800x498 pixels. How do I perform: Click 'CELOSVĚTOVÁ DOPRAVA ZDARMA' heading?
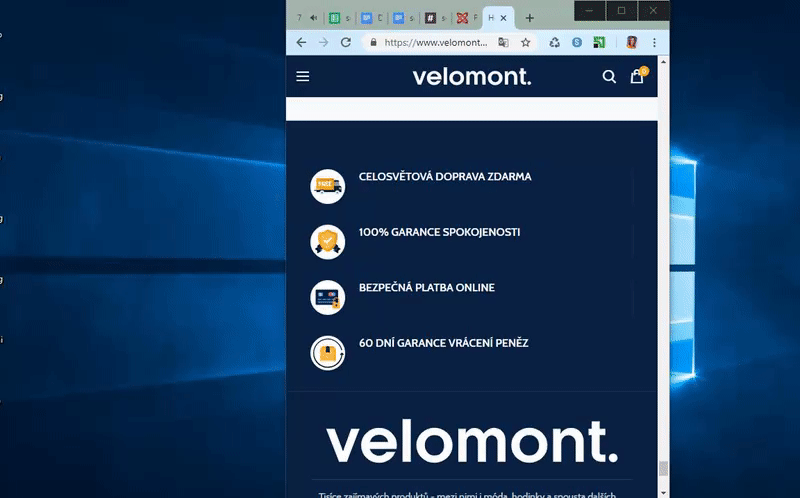pyautogui.click(x=445, y=177)
